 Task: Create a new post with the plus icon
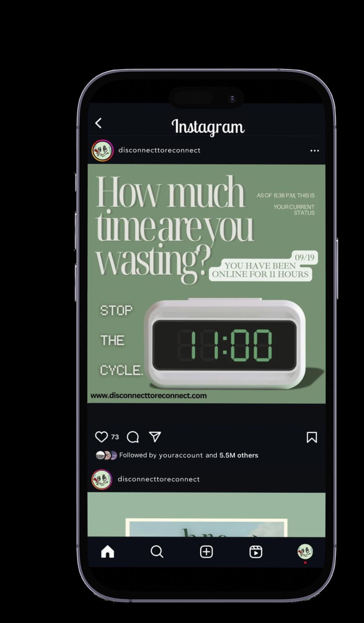(x=206, y=552)
